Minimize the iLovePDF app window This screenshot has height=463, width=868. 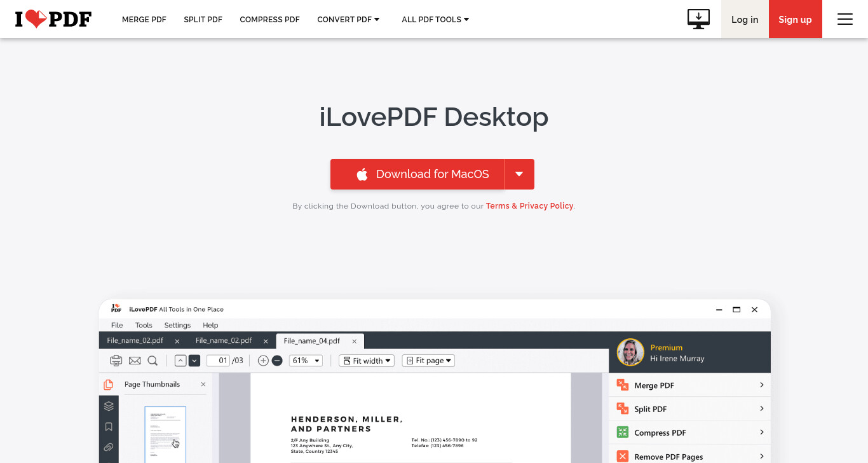click(x=719, y=310)
